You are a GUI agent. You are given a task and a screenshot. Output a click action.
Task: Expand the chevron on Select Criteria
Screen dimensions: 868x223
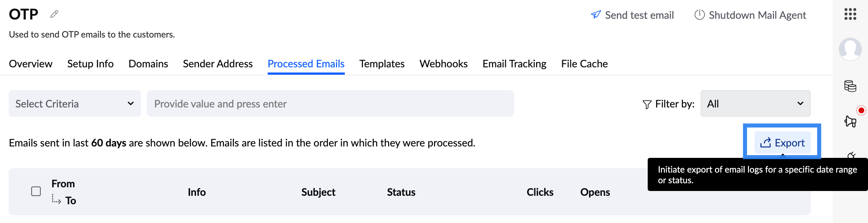pos(131,103)
